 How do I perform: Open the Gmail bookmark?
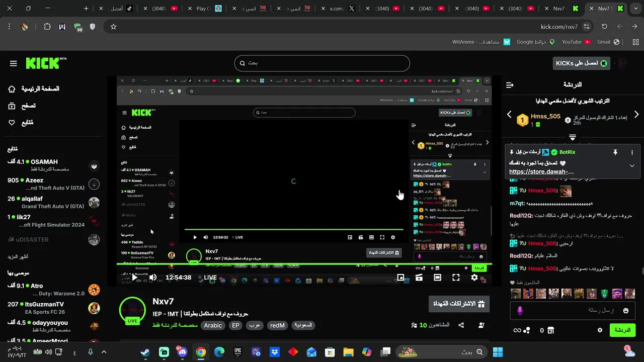pos(608,42)
